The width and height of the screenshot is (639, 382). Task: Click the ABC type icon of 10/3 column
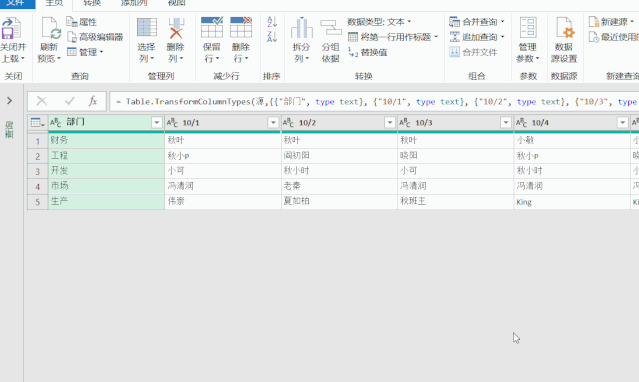(405, 122)
